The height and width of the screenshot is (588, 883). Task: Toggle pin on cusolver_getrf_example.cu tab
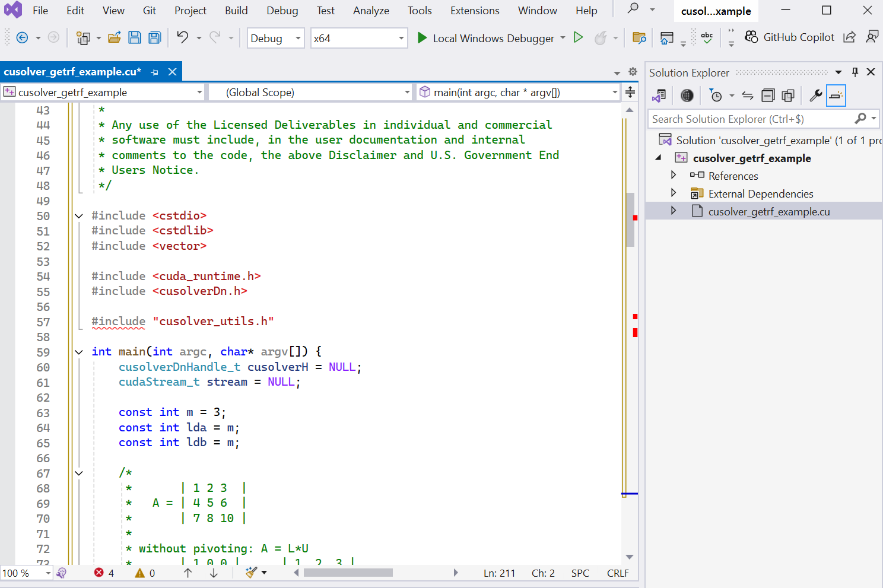point(155,72)
